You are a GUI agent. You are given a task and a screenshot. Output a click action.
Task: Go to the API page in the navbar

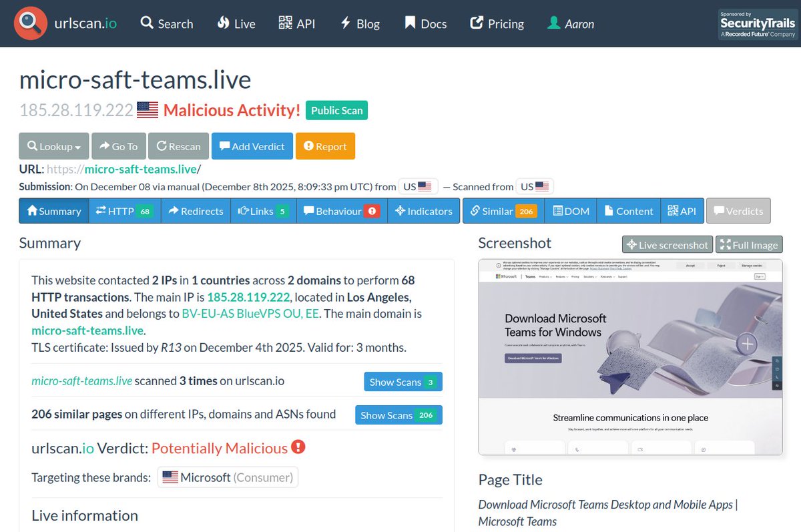click(x=297, y=23)
